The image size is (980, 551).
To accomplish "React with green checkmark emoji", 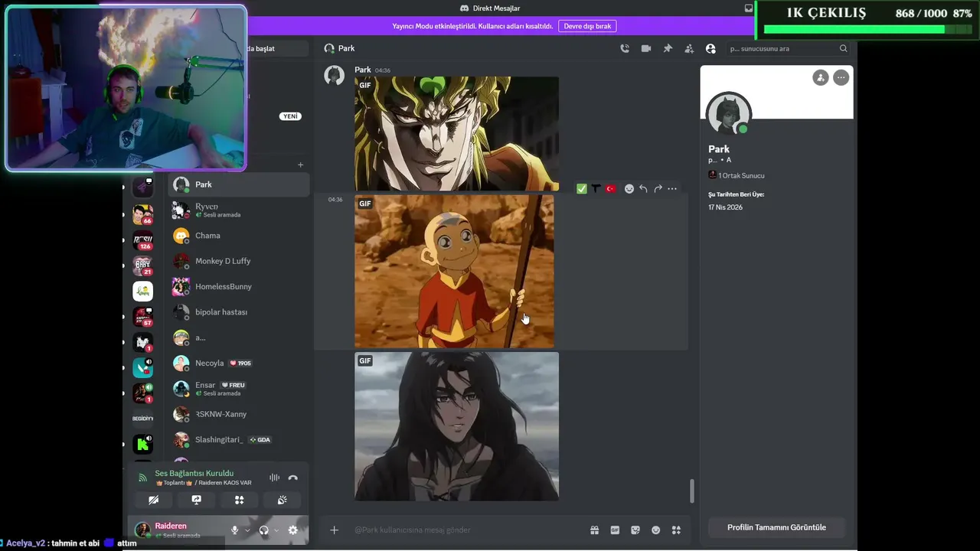I will [582, 189].
